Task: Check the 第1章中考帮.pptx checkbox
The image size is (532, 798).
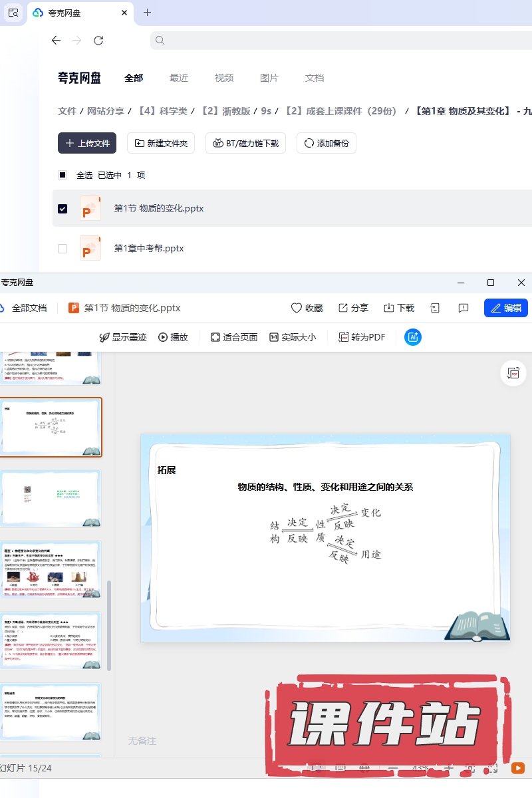Action: [63, 249]
